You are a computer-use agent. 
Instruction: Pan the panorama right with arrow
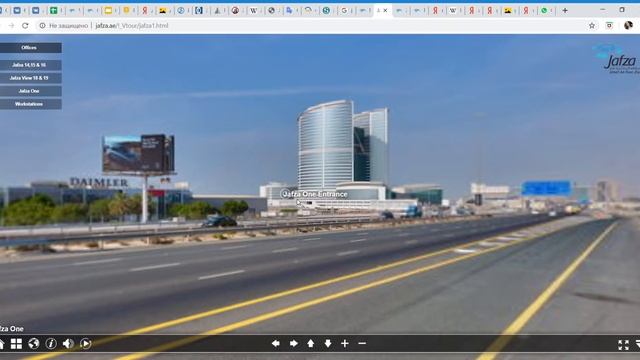293,344
